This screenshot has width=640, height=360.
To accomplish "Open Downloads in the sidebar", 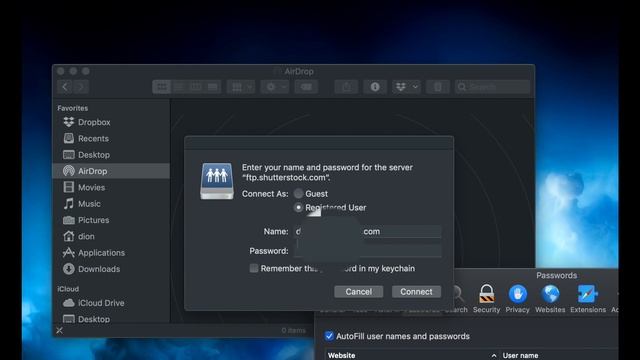I will click(91, 269).
